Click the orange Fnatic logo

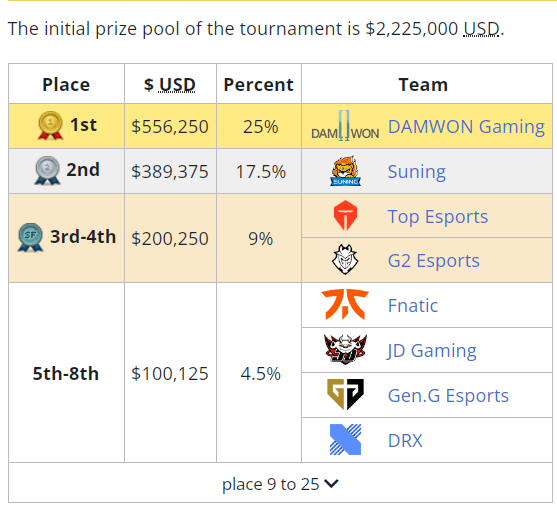[345, 304]
